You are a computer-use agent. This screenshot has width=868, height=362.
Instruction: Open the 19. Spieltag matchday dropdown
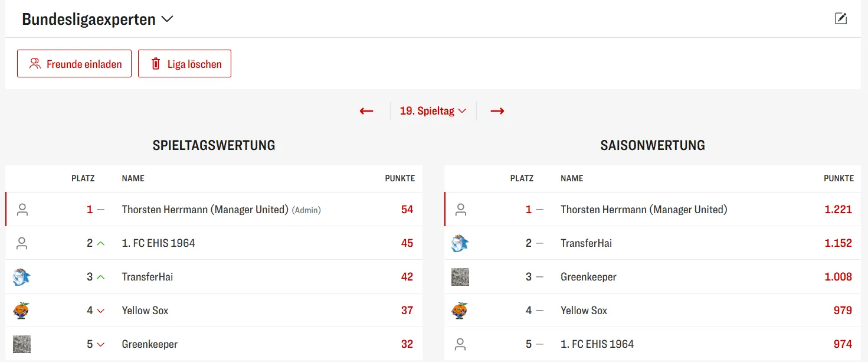[x=433, y=111]
